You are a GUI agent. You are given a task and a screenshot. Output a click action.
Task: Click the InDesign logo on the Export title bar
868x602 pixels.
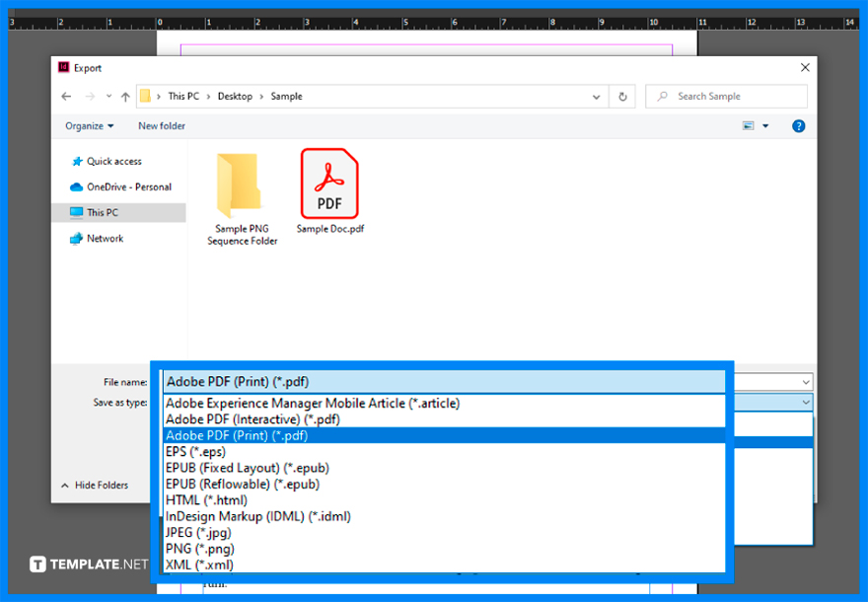[x=63, y=67]
